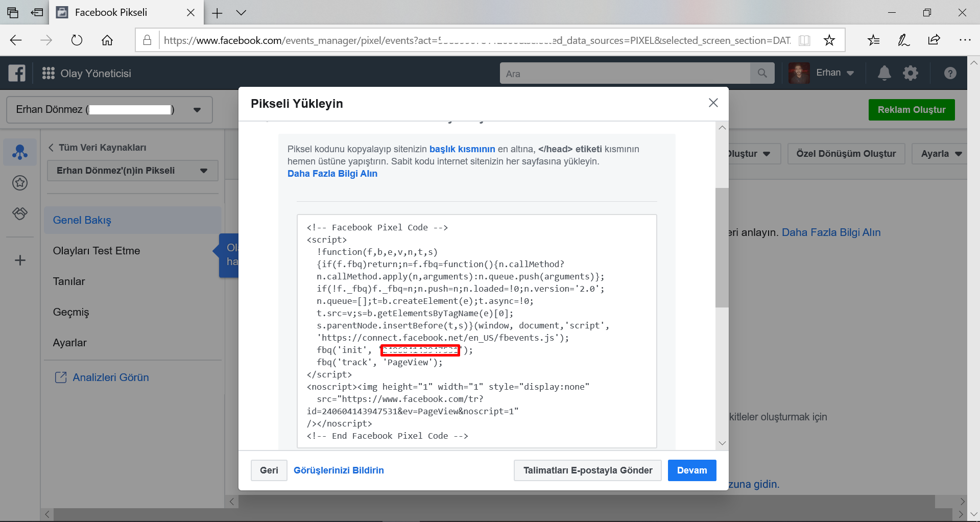Click the browser home icon
Viewport: 980px width, 522px height.
tap(107, 40)
